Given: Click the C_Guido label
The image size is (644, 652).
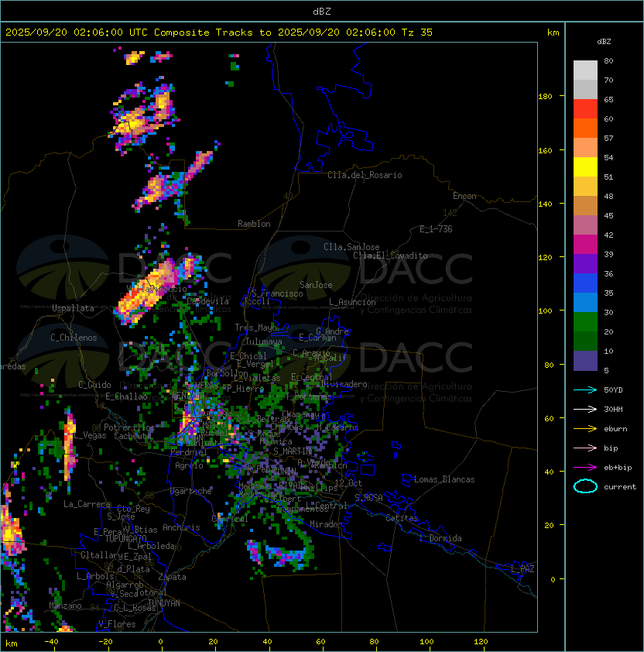Looking at the screenshot, I should point(94,385).
